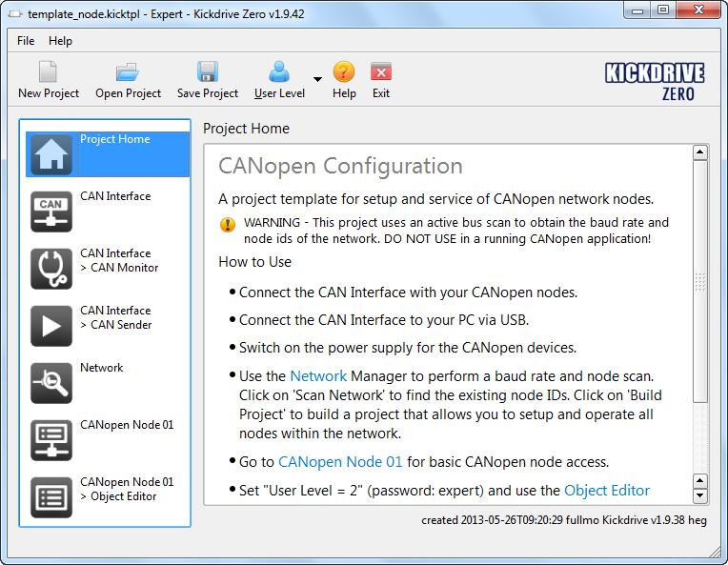Follow the Network Manager link
Viewport: 728px width, 565px height.
318,376
